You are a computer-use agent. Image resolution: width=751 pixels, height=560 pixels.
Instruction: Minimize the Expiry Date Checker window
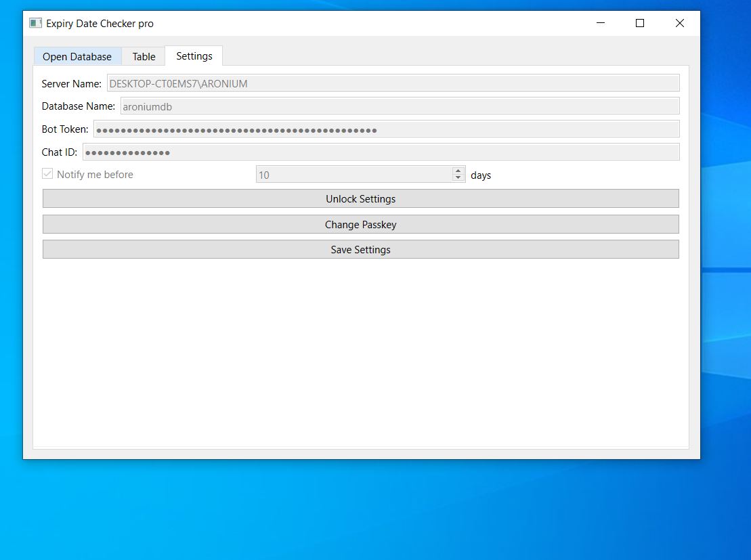pos(601,23)
